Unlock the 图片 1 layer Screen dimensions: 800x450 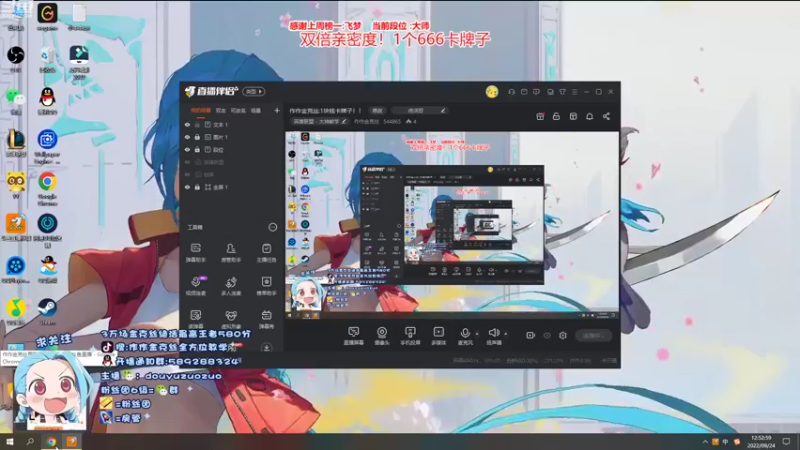[x=197, y=137]
